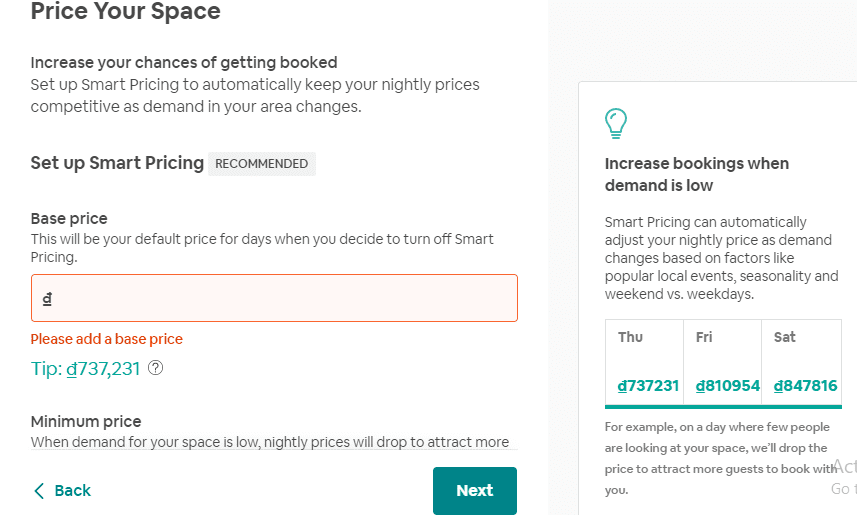Click the Fri column header
857x515 pixels.
point(704,337)
